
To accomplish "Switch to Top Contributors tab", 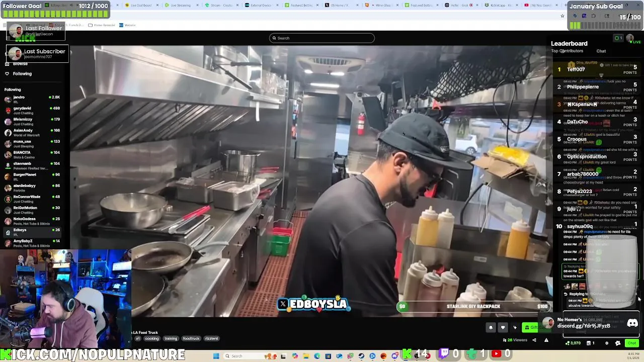I will (567, 51).
